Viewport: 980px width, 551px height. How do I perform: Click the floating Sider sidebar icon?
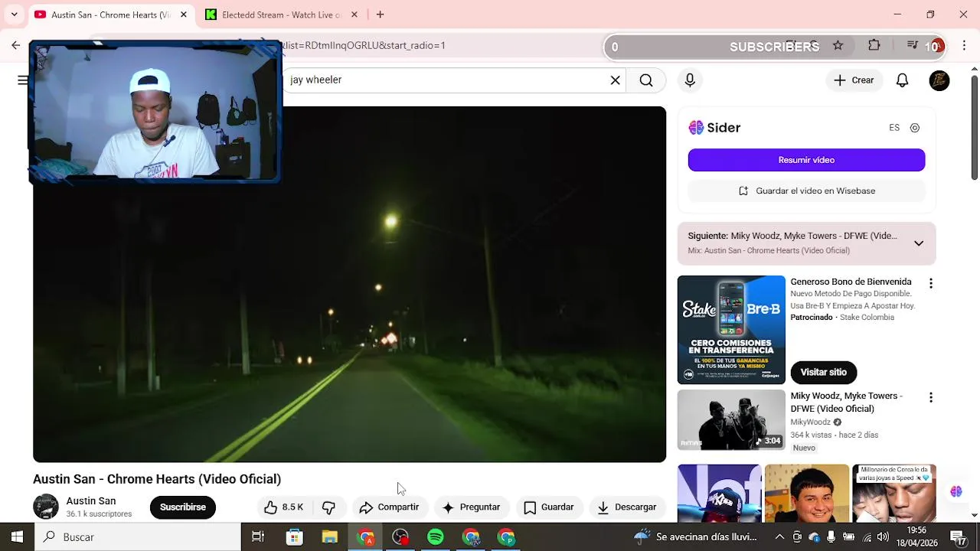956,492
